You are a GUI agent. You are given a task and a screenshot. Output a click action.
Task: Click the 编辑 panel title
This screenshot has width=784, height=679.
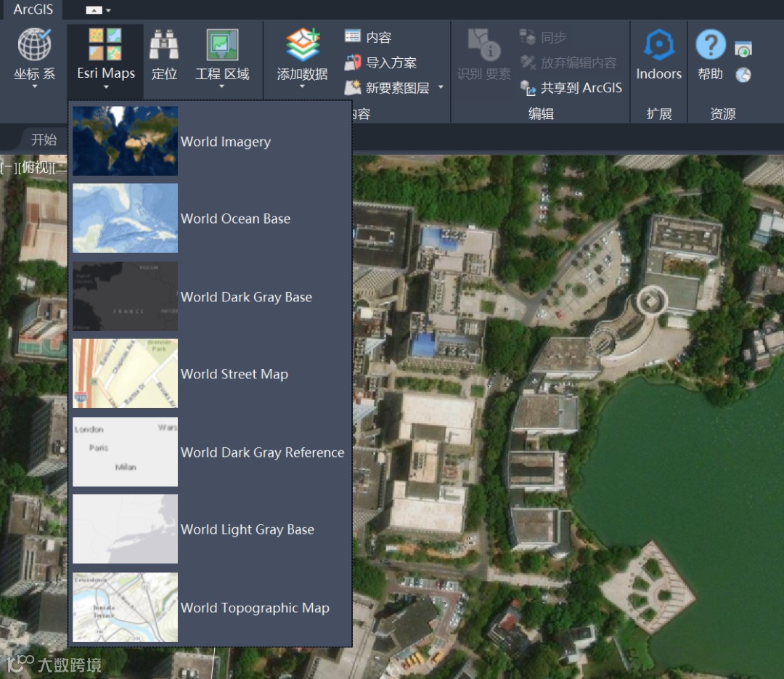(541, 113)
